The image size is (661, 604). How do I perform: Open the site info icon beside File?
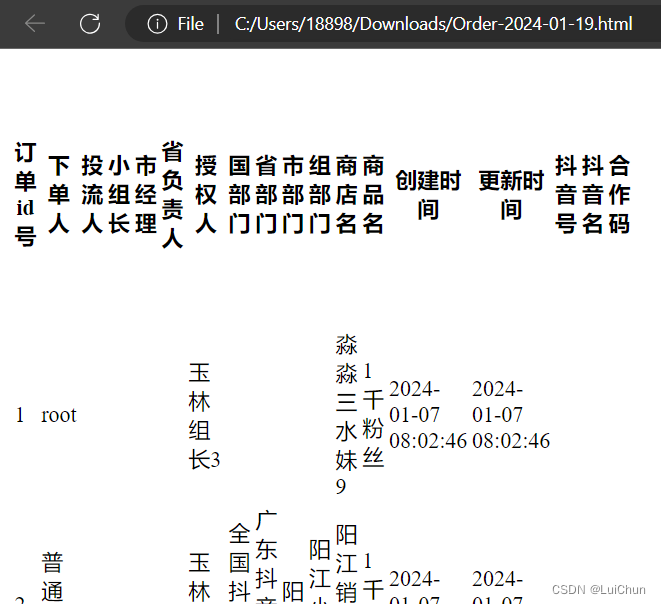tap(157, 24)
